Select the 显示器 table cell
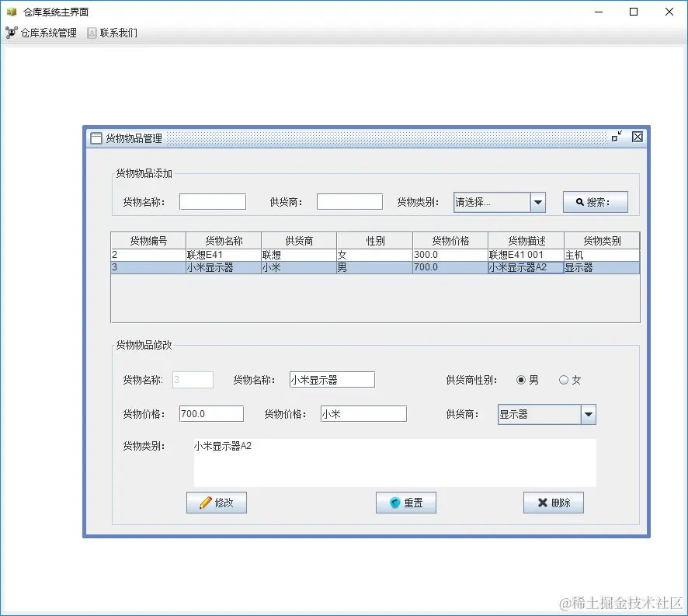Viewport: 688px width, 616px height. [x=602, y=267]
